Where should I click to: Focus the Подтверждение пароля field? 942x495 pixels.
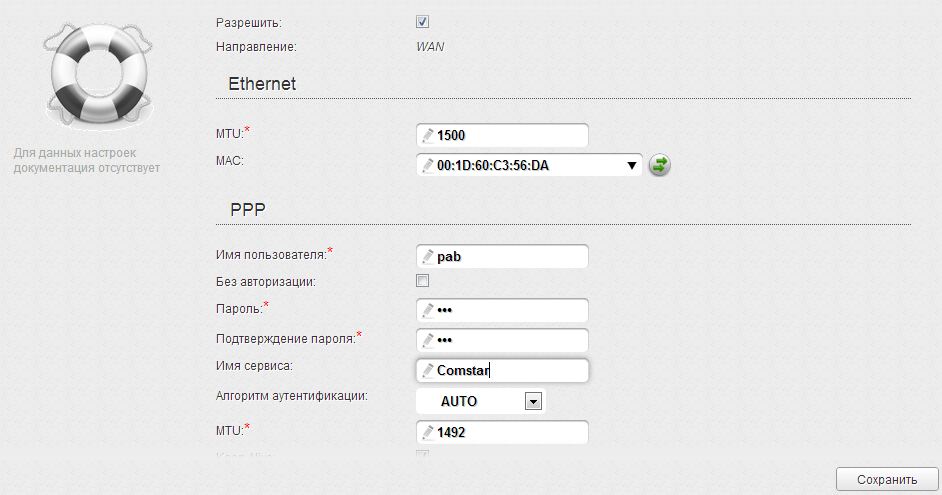[x=510, y=340]
